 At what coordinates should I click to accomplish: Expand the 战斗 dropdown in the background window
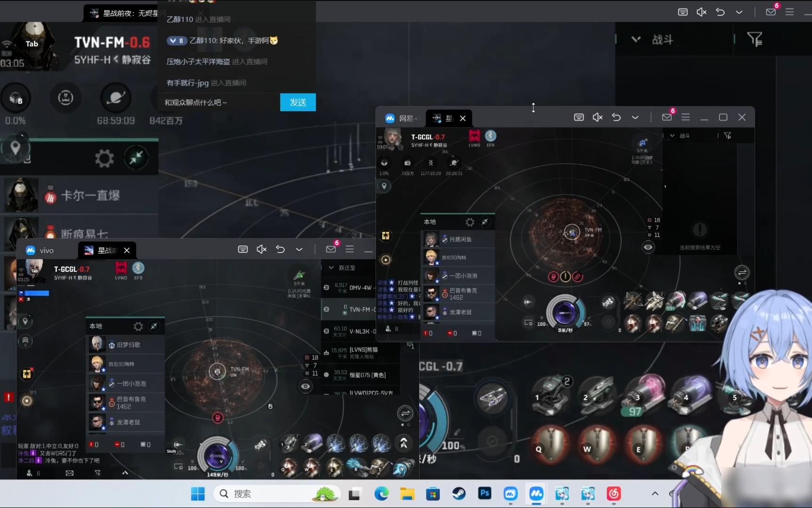coord(636,39)
